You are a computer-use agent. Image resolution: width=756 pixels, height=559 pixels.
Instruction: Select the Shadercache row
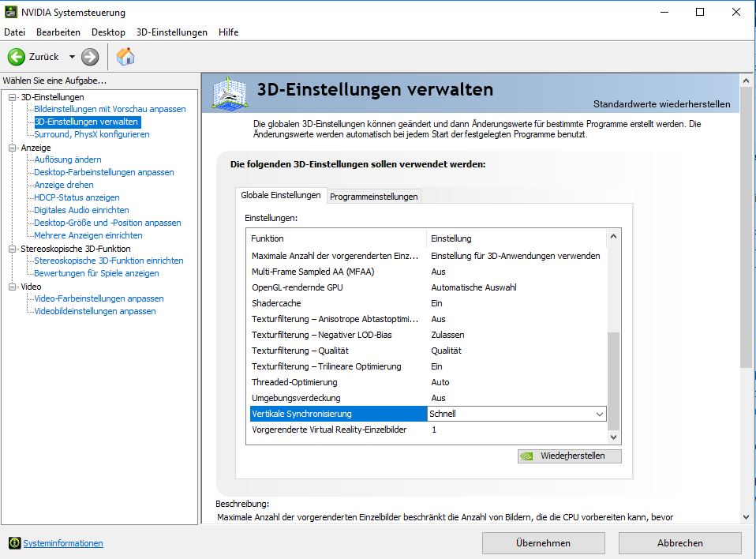(429, 303)
